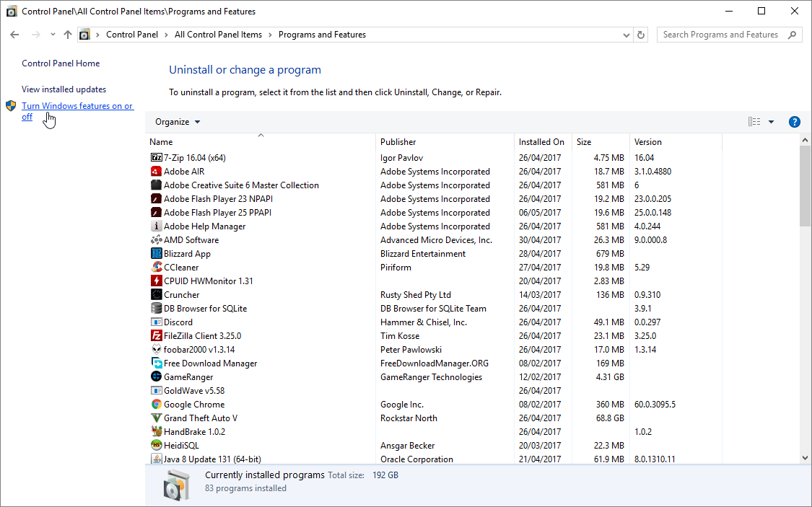Select the Piriform publisher cell
The height and width of the screenshot is (507, 812).
coord(396,267)
